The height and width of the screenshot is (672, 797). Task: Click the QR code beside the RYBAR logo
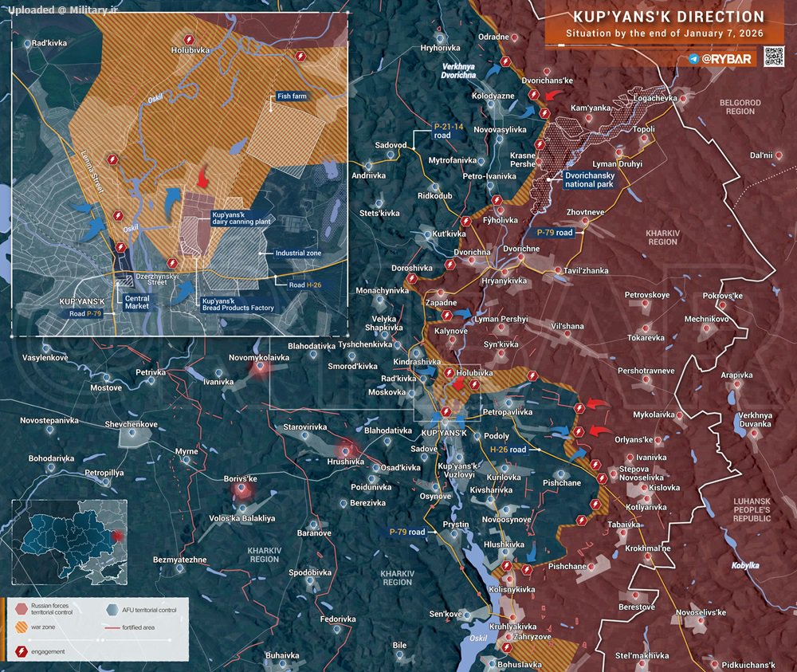tap(774, 57)
